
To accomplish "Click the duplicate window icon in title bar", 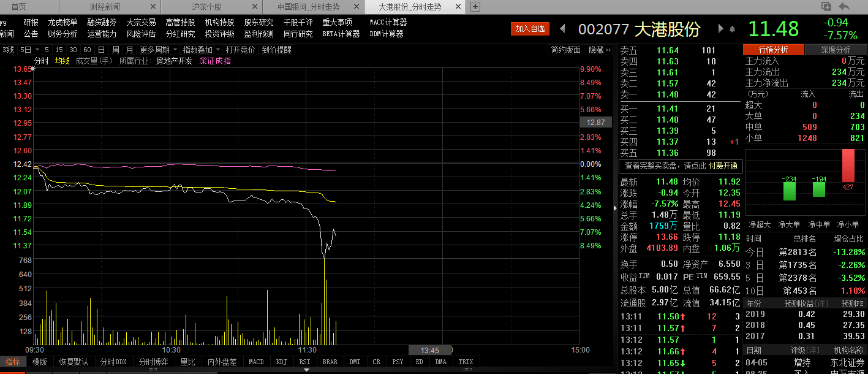I will coord(826,7).
